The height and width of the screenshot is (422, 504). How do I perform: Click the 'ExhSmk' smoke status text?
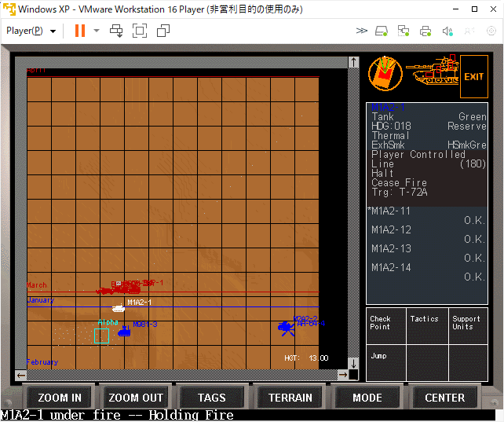click(388, 145)
